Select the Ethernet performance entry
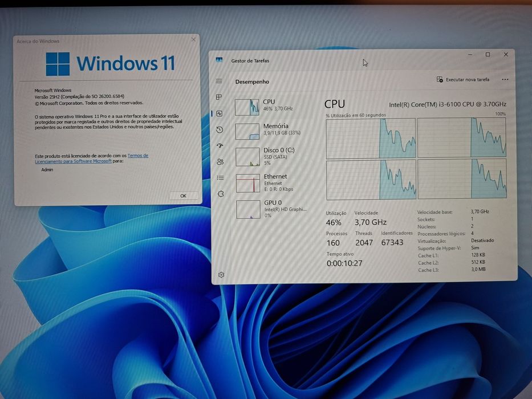The height and width of the screenshot is (399, 532). (x=275, y=183)
